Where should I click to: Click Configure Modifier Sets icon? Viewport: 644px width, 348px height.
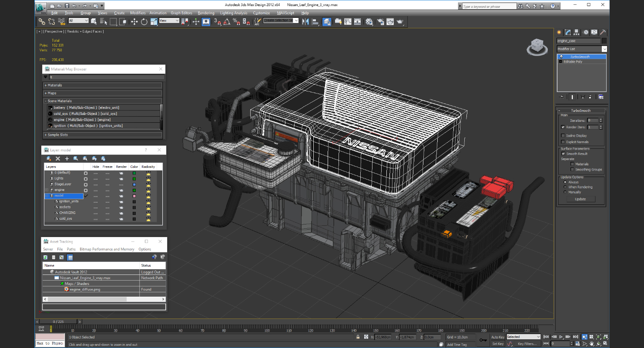(601, 97)
